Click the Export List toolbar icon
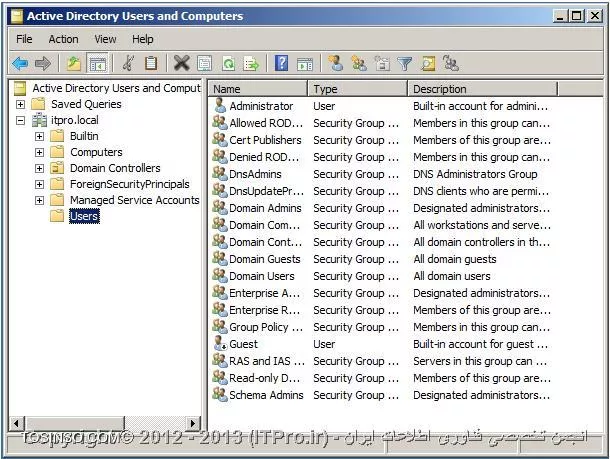This screenshot has height=459, width=610. (x=251, y=63)
